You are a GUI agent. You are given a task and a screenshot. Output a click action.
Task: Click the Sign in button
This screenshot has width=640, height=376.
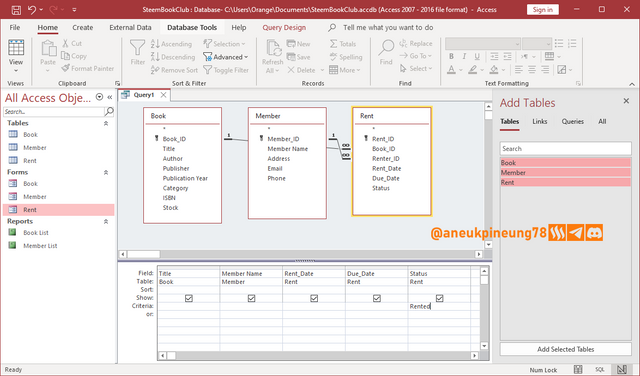(542, 9)
